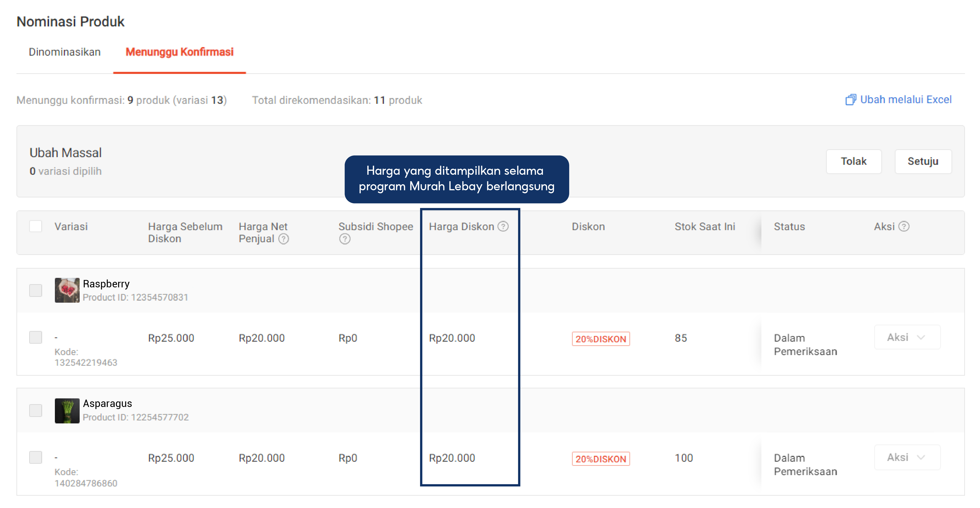The width and height of the screenshot is (980, 508).
Task: Check the Asparagus product checkbox
Action: point(36,410)
